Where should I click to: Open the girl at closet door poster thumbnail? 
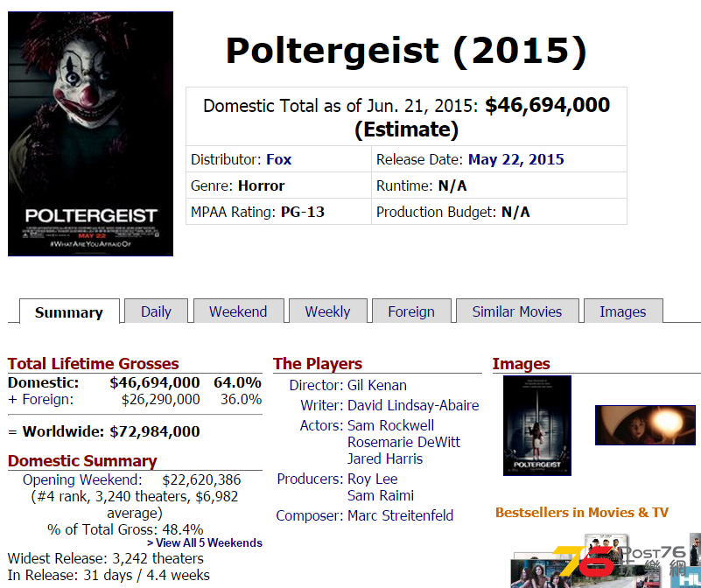click(x=537, y=425)
